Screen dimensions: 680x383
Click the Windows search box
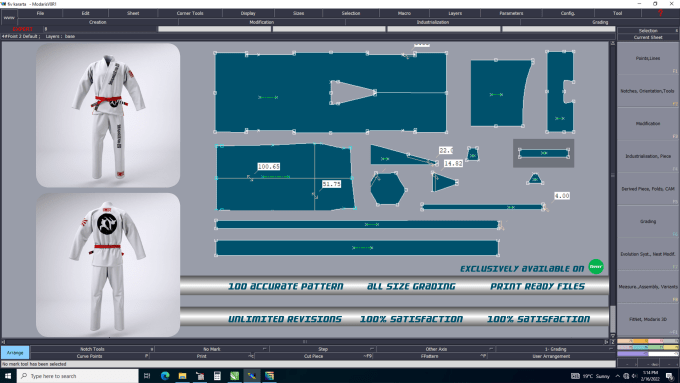pos(78,376)
